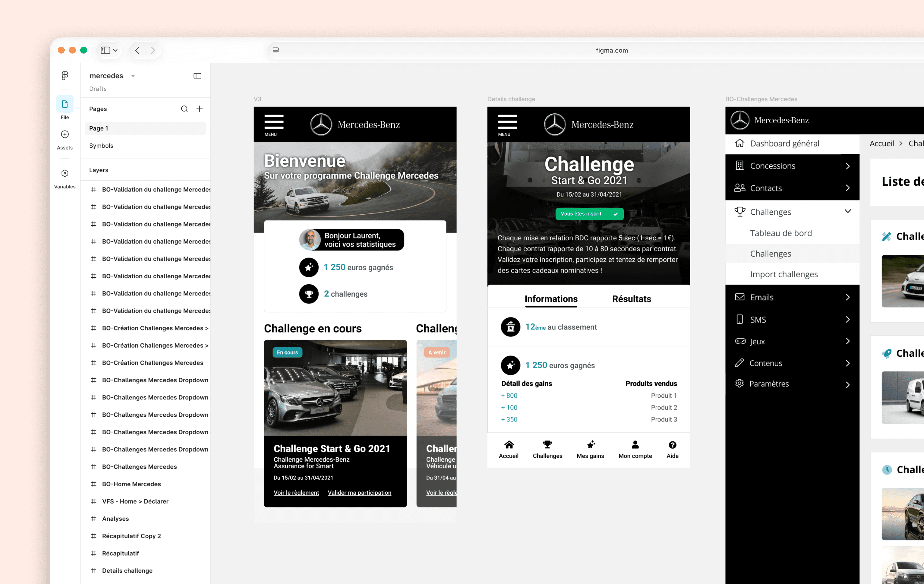Open the Figma main menu logo

coord(65,76)
